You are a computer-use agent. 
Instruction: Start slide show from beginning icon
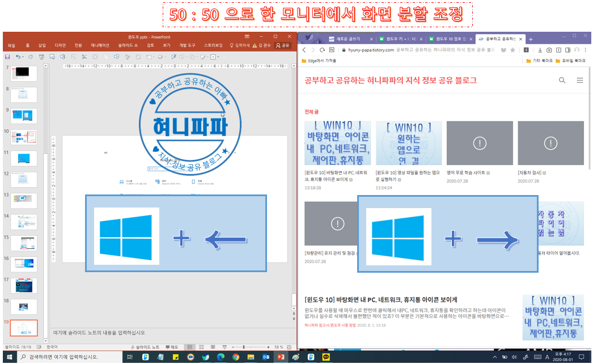point(41,57)
